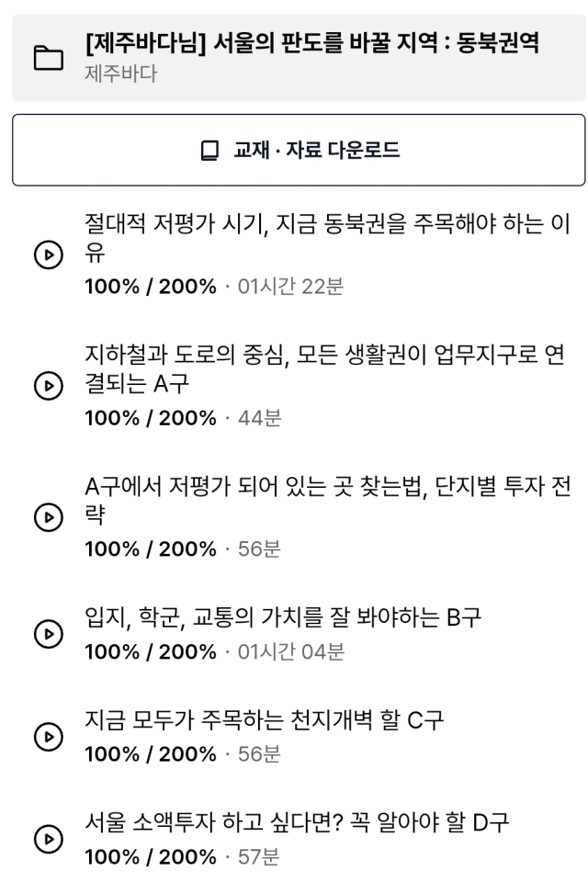
Task: Open lecture title 지금 모두가 주목하는 천지개벽 할 C구
Action: (265, 720)
